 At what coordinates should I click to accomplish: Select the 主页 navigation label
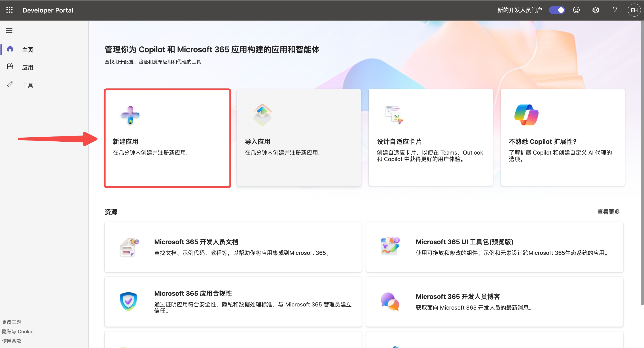coord(28,50)
